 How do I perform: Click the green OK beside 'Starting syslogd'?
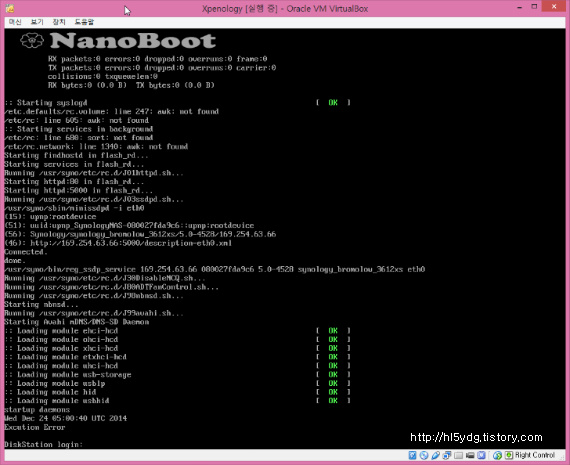333,103
